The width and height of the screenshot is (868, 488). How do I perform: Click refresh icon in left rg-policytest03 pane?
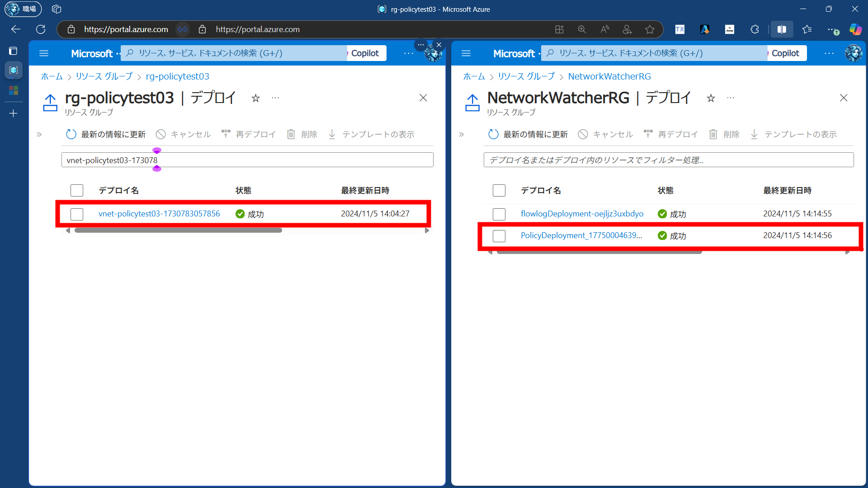(x=71, y=134)
